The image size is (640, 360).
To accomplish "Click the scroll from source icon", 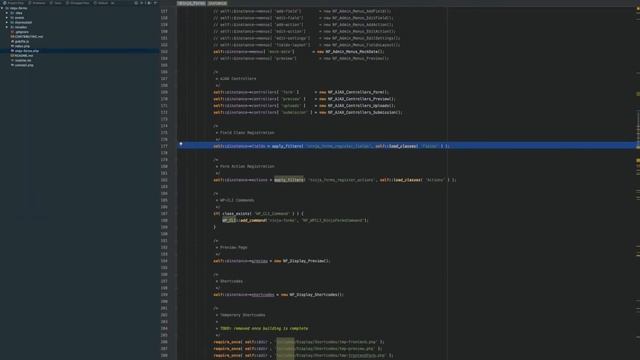I will tap(136, 3).
